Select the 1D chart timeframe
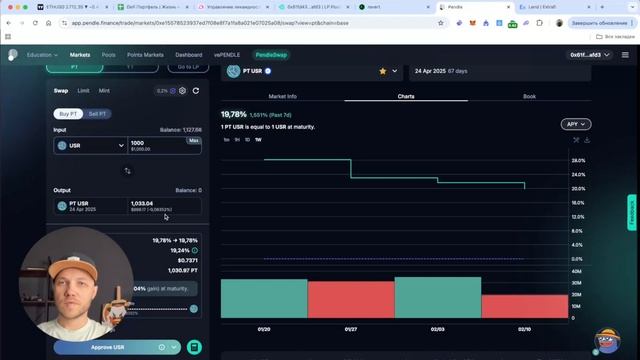Screen dimensions: 640x360 [247, 140]
